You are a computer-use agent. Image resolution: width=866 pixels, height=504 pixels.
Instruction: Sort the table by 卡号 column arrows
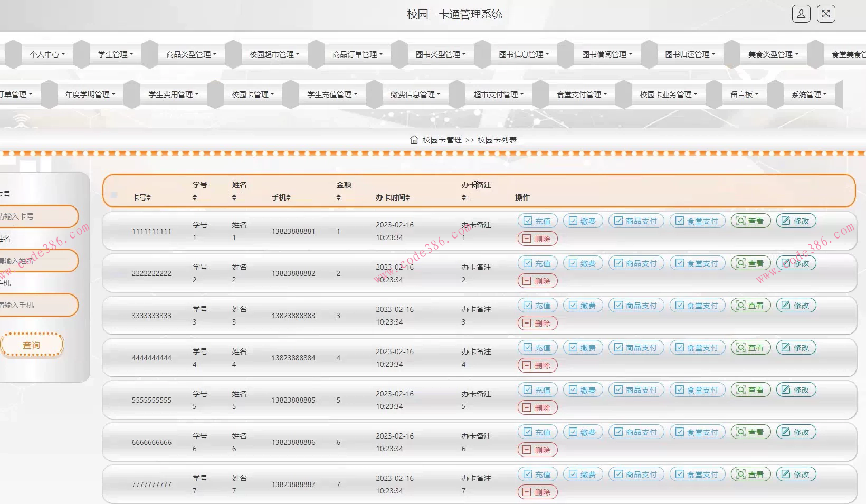tap(148, 197)
